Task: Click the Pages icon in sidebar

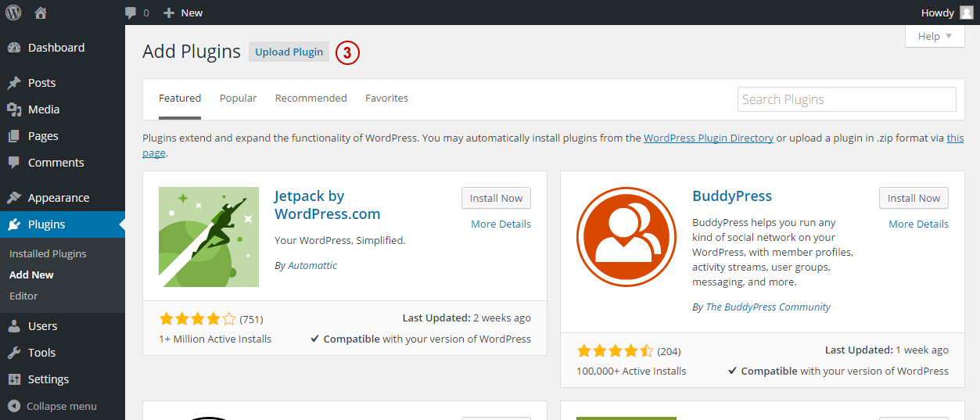Action: pos(14,136)
